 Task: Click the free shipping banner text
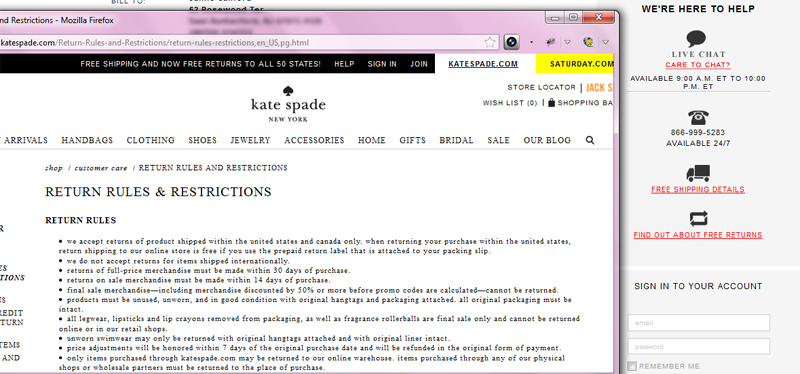tap(201, 64)
